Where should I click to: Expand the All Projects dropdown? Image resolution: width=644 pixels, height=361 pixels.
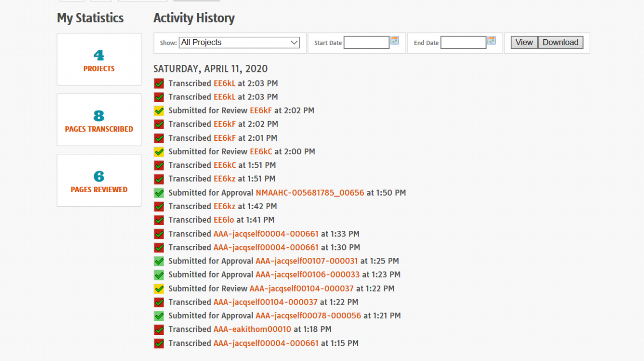pyautogui.click(x=239, y=43)
